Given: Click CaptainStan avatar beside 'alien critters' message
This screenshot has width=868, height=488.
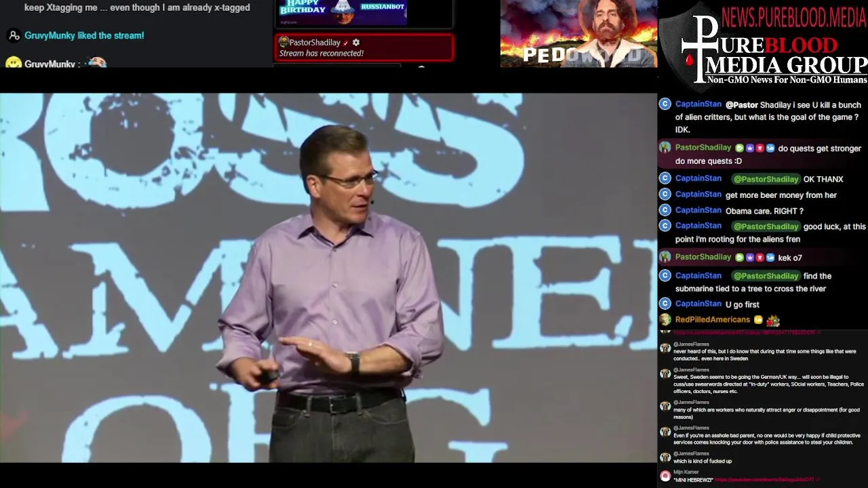Looking at the screenshot, I should pyautogui.click(x=665, y=104).
